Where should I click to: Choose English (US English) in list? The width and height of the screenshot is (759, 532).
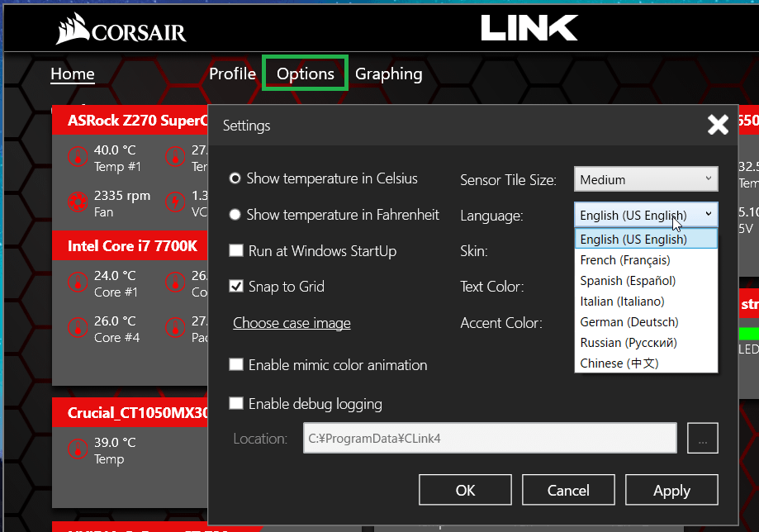coord(646,239)
